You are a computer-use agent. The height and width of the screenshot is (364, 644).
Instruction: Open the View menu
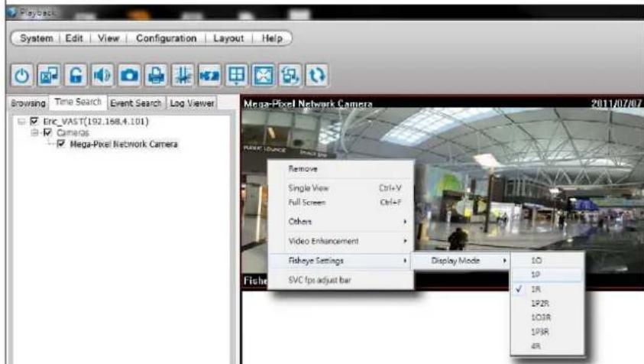[x=108, y=38]
